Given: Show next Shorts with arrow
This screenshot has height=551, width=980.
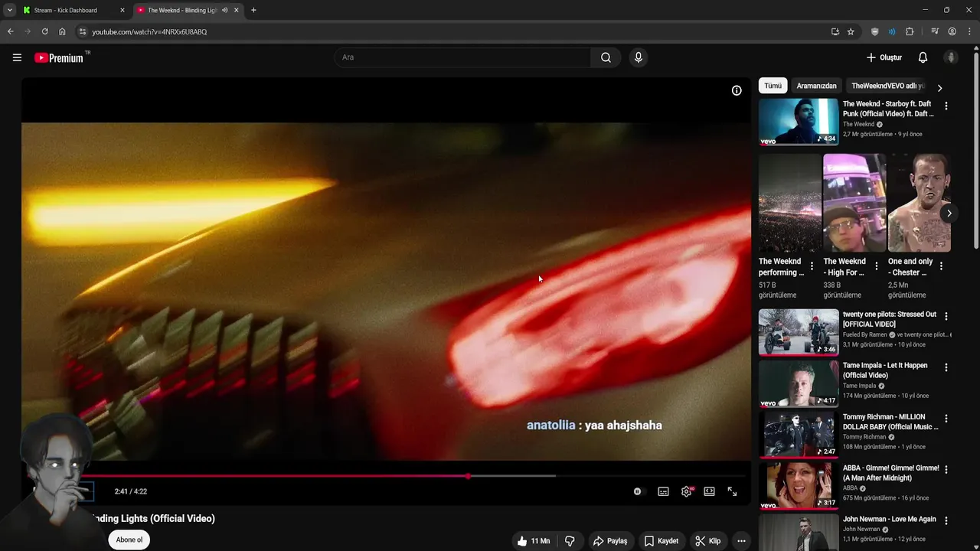Looking at the screenshot, I should pos(949,214).
